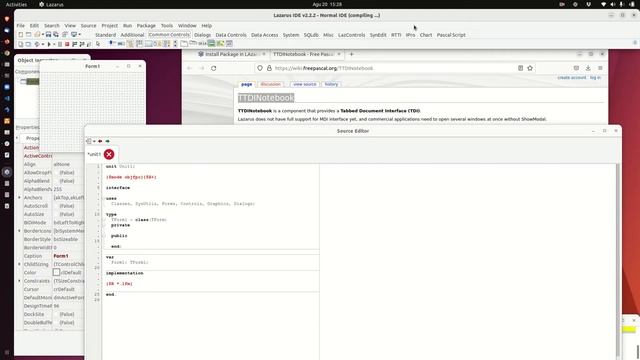This screenshot has width=640, height=360.
Task: Expand the Constraints property
Action: [x=19, y=281]
